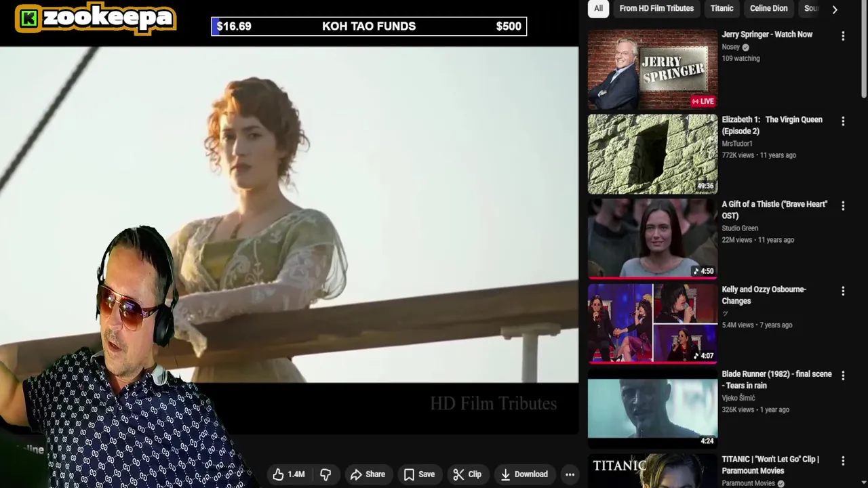Select the Celine Dion filter chip

coord(768,8)
